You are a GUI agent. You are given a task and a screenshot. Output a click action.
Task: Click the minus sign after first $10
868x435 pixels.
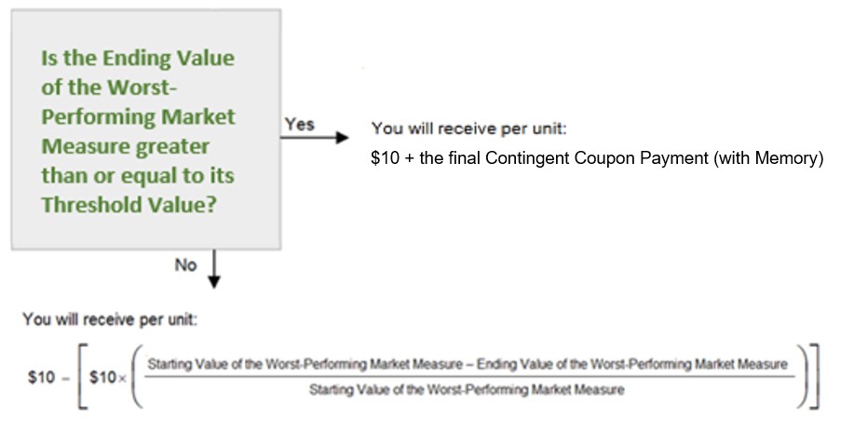(x=66, y=377)
